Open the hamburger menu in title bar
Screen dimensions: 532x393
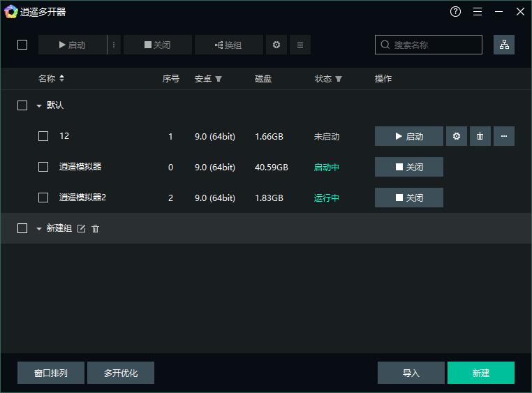point(478,12)
